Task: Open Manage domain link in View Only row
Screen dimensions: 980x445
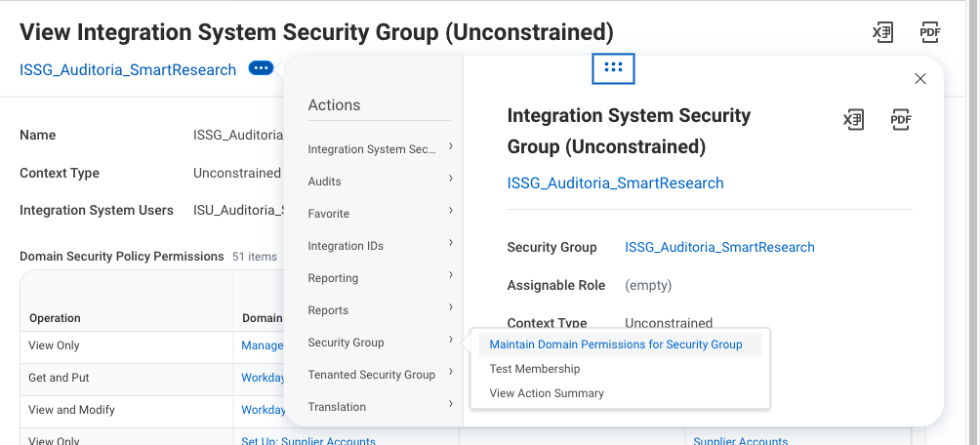Action: pyautogui.click(x=263, y=345)
